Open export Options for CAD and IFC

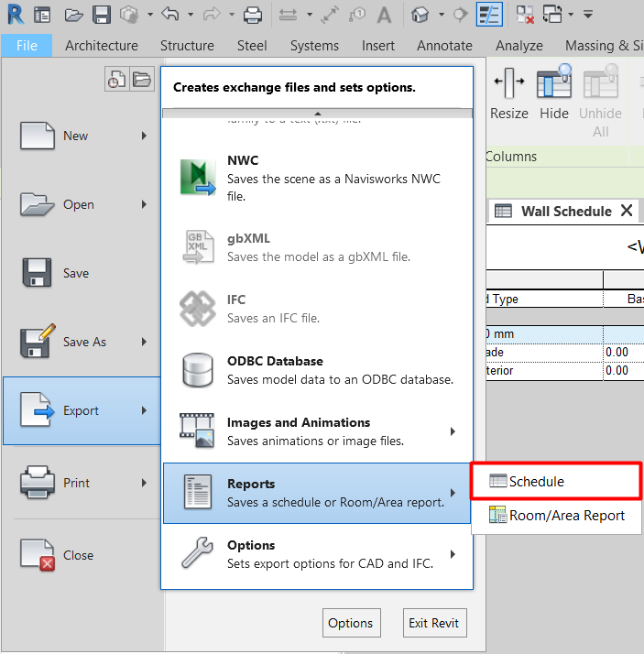(x=317, y=554)
